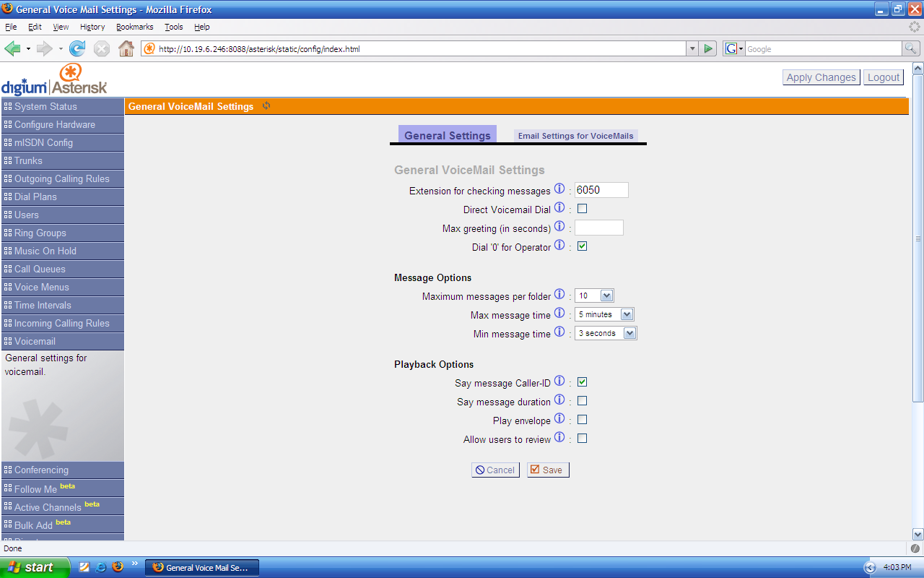This screenshot has width=924, height=578.
Task: Click the green Go arrow in address bar
Action: (708, 49)
